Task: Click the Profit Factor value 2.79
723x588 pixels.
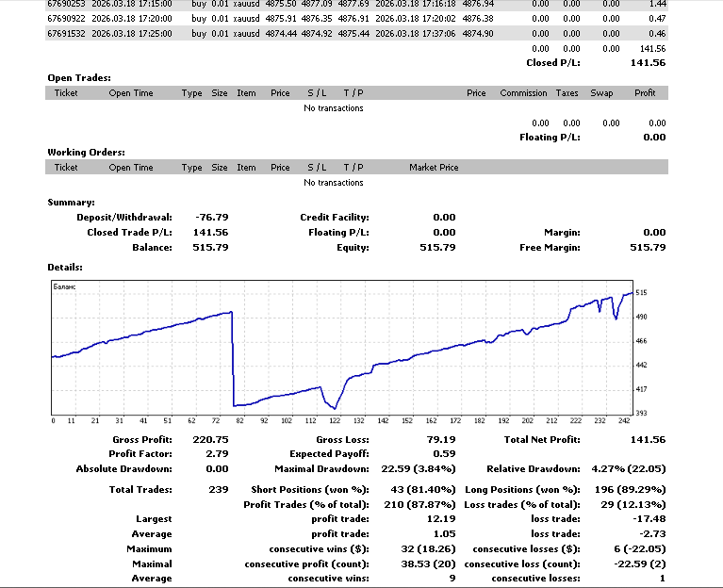Action: tap(216, 454)
